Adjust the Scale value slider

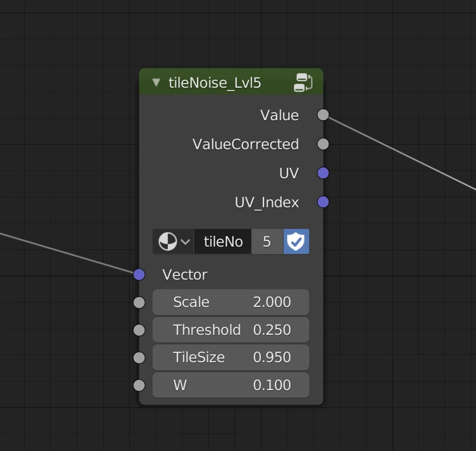pyautogui.click(x=231, y=302)
